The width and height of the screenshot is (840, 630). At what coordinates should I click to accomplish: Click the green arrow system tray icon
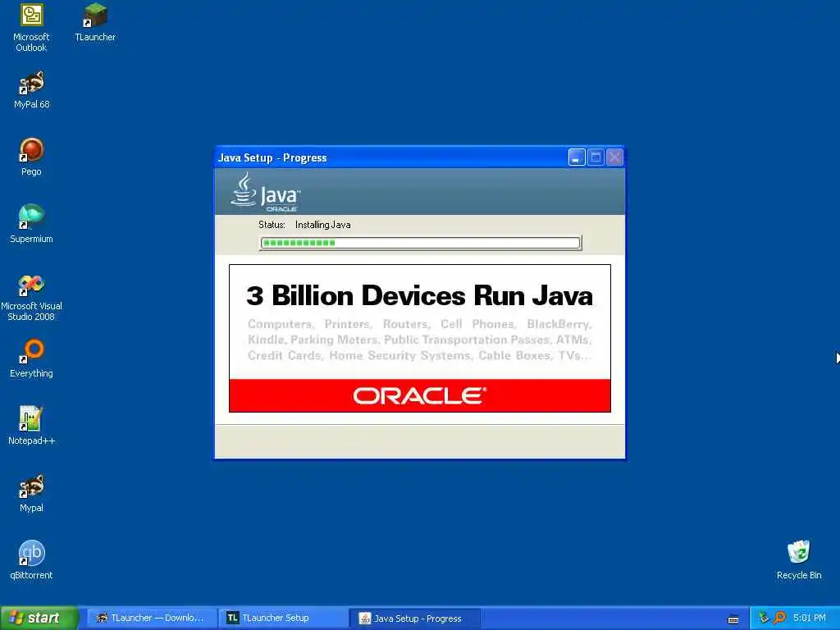pos(764,618)
